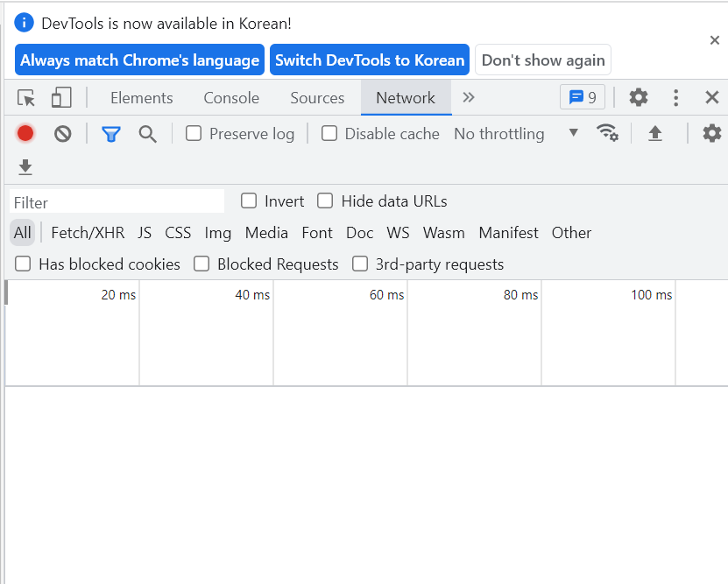The height and width of the screenshot is (584, 728).
Task: Check the Hide data URLs checkbox
Action: tap(325, 201)
